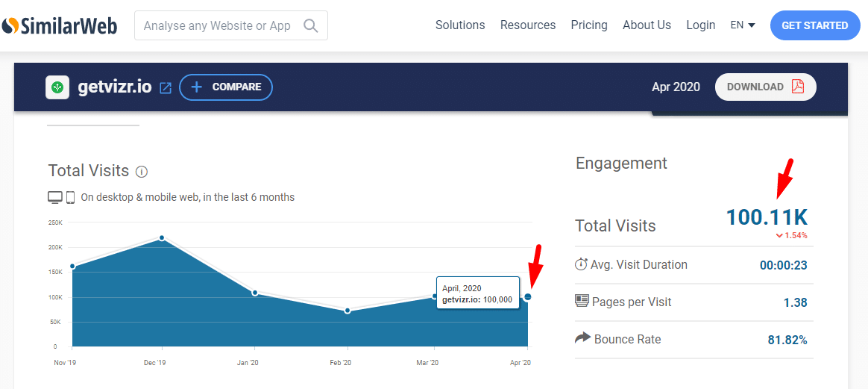Expand the EN language dropdown
The width and height of the screenshot is (868, 389).
(x=743, y=25)
